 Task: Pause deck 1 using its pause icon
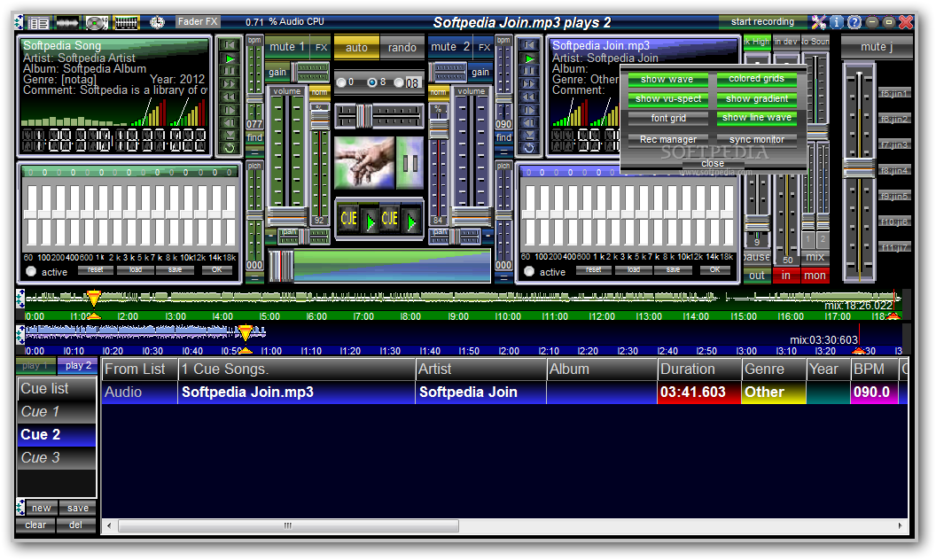pos(230,71)
